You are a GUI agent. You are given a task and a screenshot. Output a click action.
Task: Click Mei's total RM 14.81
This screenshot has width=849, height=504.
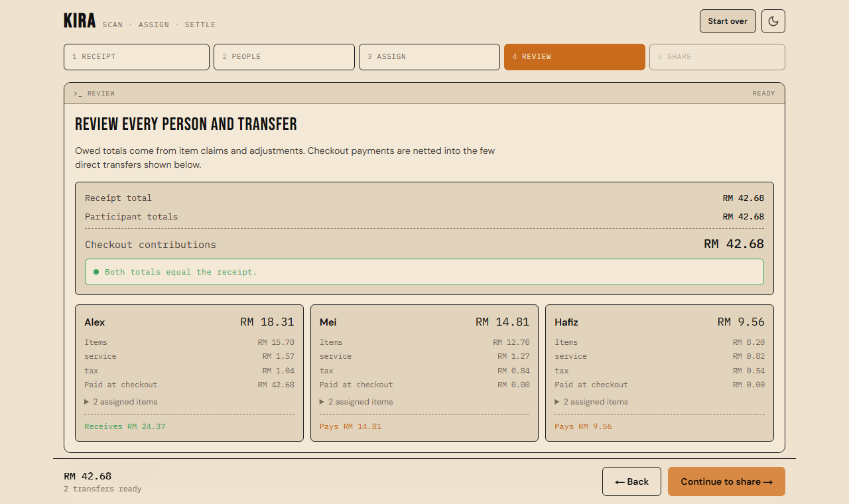pyautogui.click(x=502, y=322)
